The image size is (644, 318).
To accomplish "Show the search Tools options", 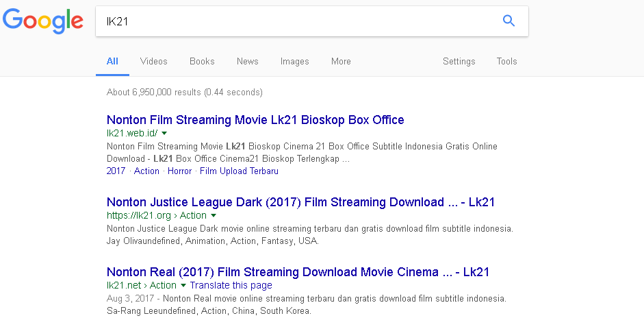I will [x=506, y=61].
